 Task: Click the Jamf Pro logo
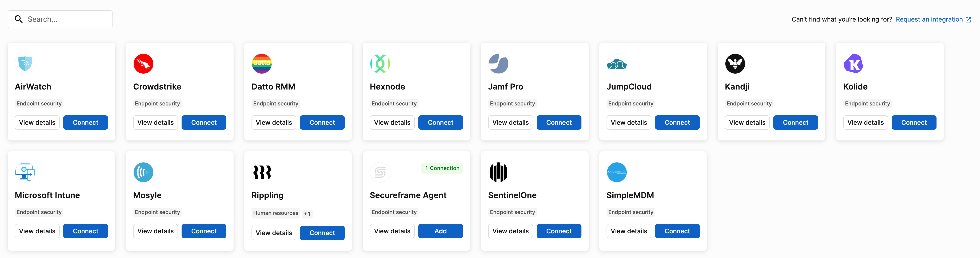coord(498,63)
